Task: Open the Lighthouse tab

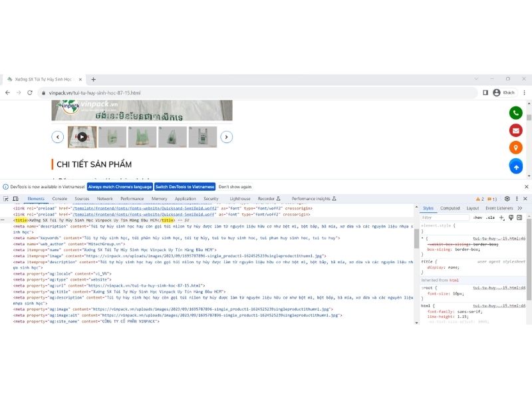Action: tap(240, 199)
